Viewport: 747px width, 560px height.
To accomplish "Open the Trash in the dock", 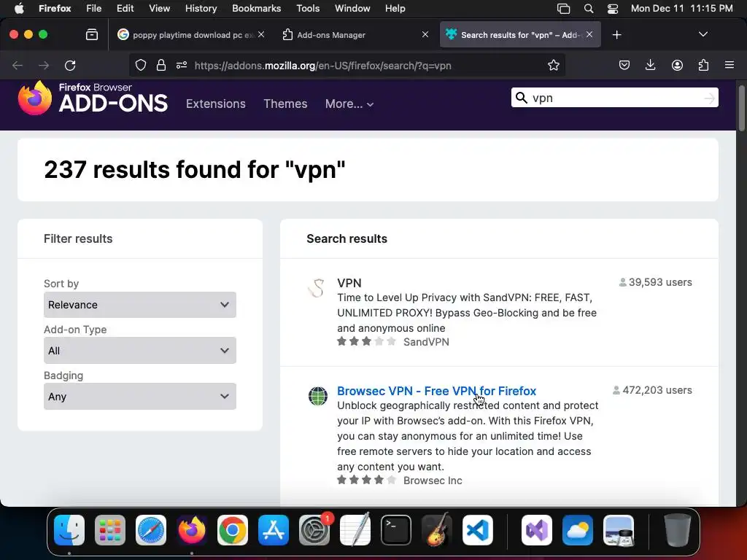I will pos(677,530).
